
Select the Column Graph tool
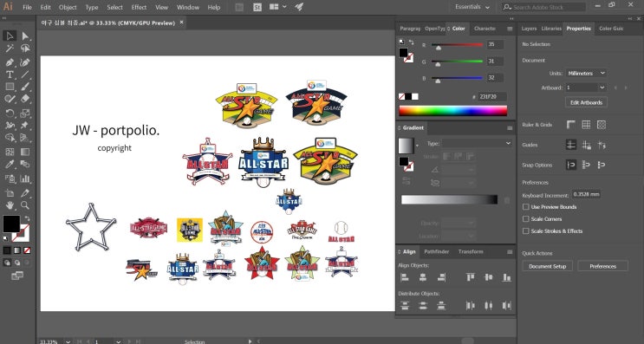25,178
